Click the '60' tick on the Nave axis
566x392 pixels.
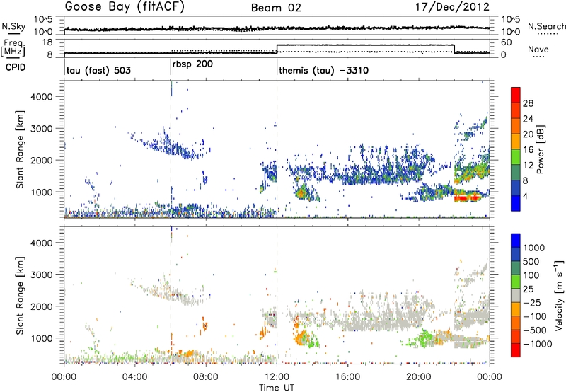click(x=507, y=42)
